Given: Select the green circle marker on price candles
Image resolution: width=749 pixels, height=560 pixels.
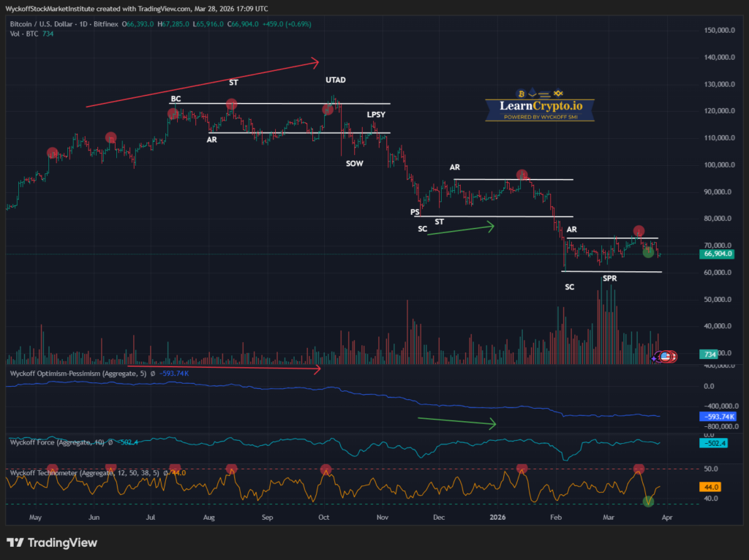Looking at the screenshot, I should click(x=648, y=252).
